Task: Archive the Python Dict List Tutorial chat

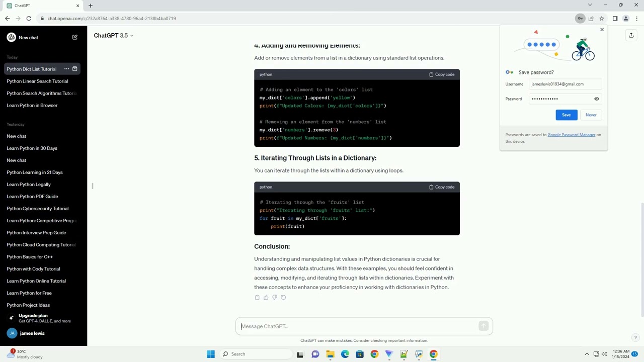Action: [x=74, y=69]
